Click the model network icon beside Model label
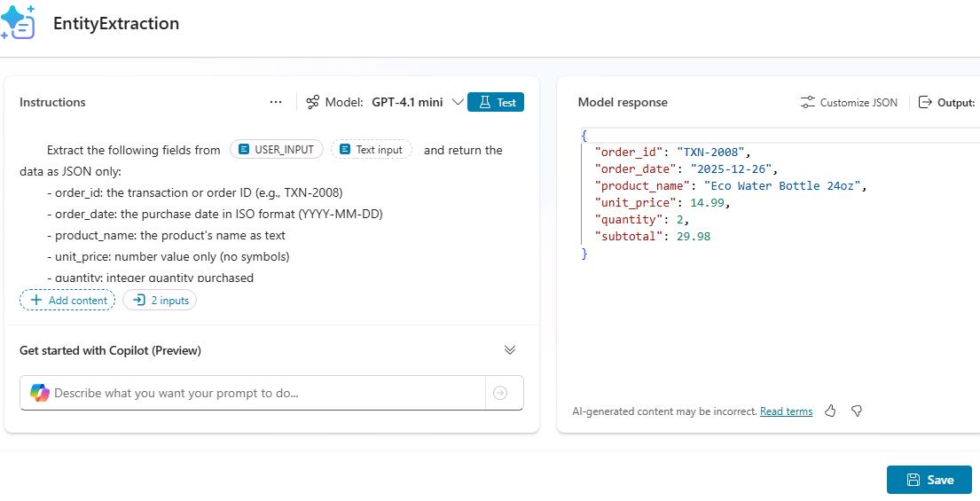This screenshot has width=980, height=501. click(312, 103)
